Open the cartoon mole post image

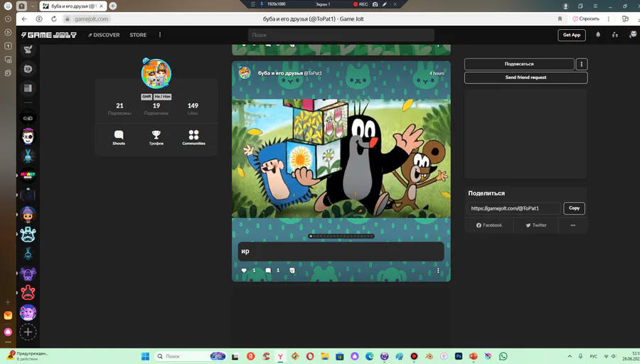341,159
